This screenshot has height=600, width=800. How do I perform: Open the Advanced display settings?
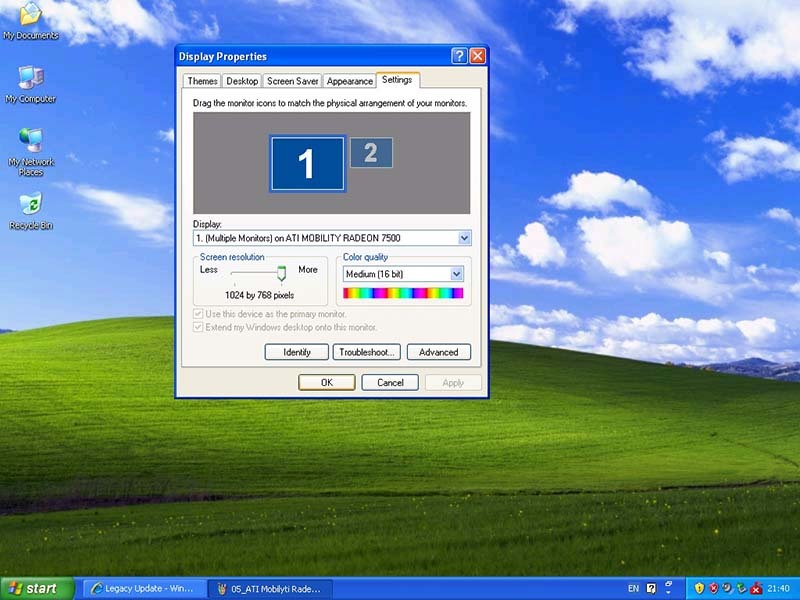(438, 352)
